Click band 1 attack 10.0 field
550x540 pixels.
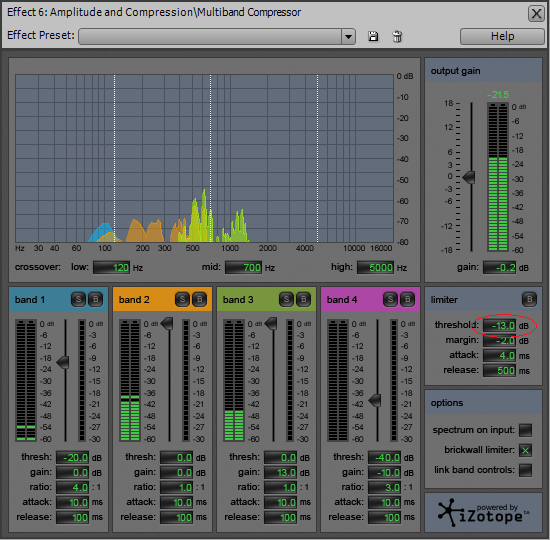(73, 502)
